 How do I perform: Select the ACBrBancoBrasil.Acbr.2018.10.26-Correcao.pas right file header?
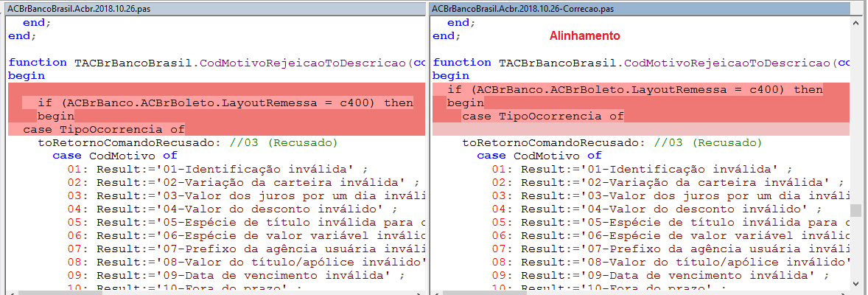click(640, 9)
